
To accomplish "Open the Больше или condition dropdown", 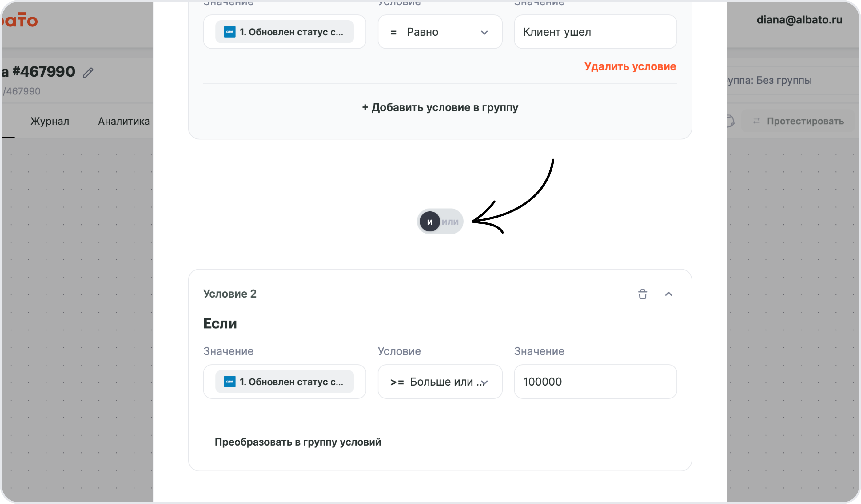I will [440, 382].
